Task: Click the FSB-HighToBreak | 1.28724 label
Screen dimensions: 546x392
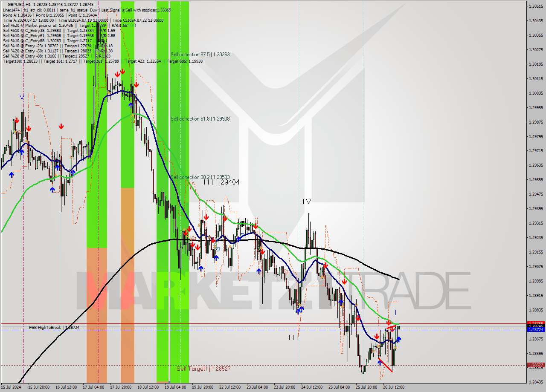Action: [54, 328]
